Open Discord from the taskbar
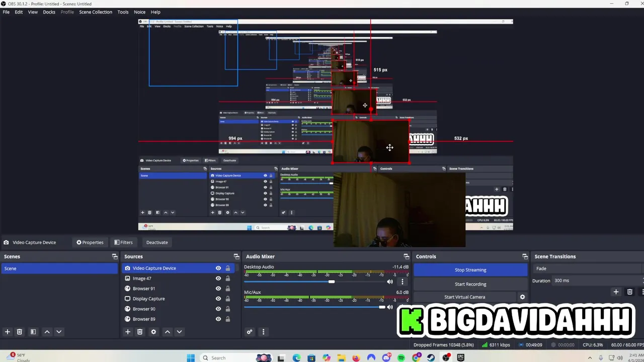The width and height of the screenshot is (644, 362). [386, 358]
